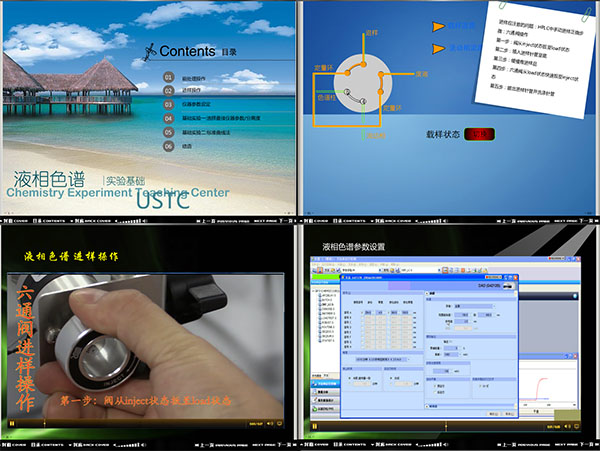
Task: Click the first orange arrow marker
Action: 438,27
